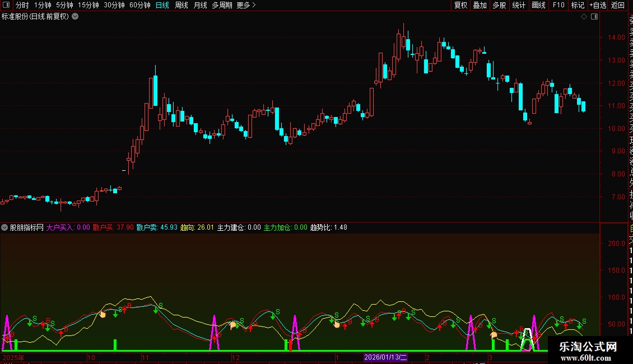Expand 更多 time period options

coord(246,5)
